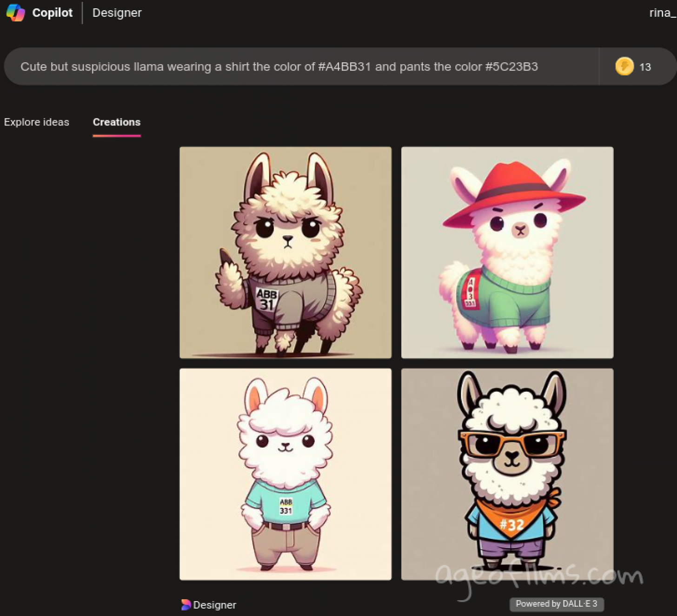Click the Designer logo icon below the images
Image resolution: width=677 pixels, height=616 pixels.
pyautogui.click(x=186, y=604)
